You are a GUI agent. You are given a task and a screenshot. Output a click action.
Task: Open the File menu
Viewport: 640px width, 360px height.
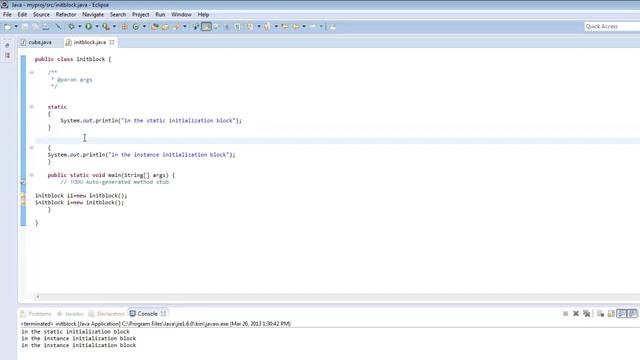click(x=7, y=14)
